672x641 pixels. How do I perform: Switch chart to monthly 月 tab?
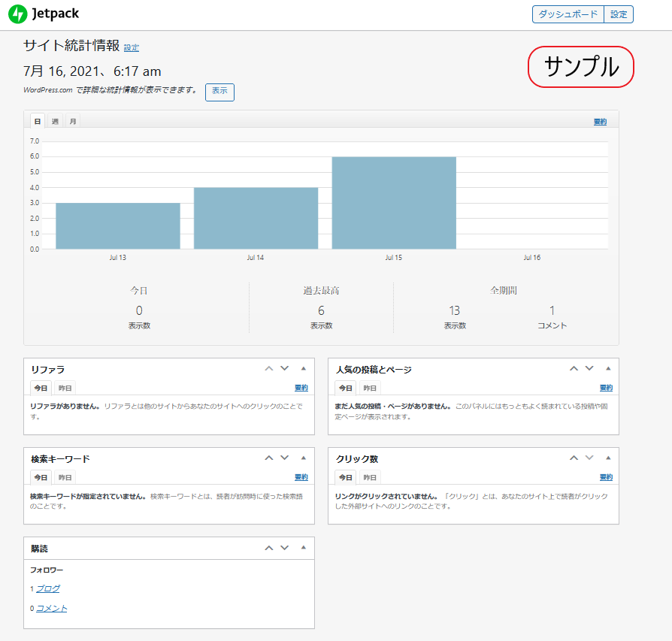click(x=72, y=121)
